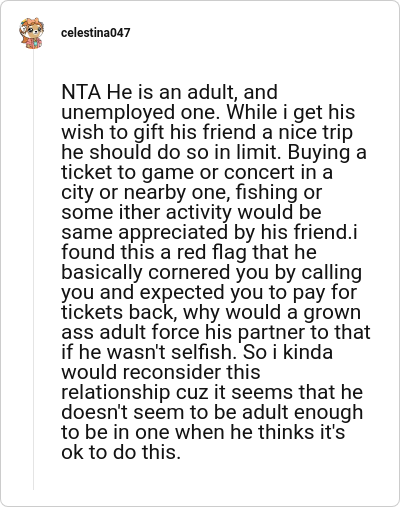Visit the celestina047 user profile link
Screen dimensions: 400x507
[96, 33]
